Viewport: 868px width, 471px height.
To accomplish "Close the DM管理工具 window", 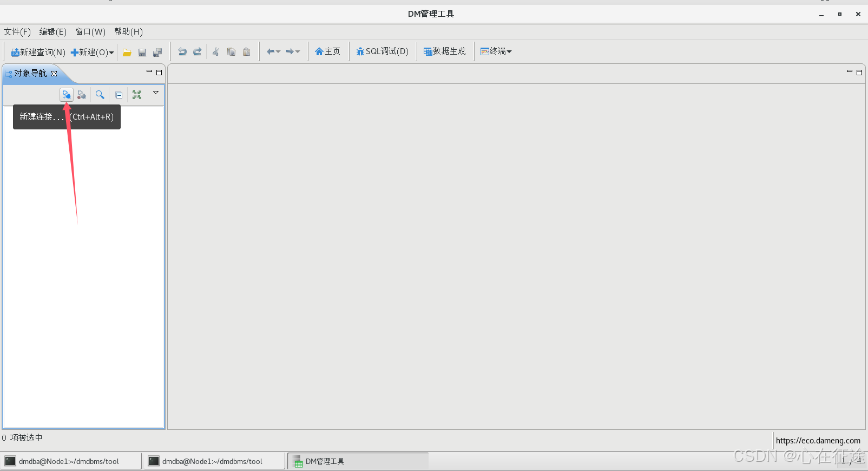I will (858, 14).
